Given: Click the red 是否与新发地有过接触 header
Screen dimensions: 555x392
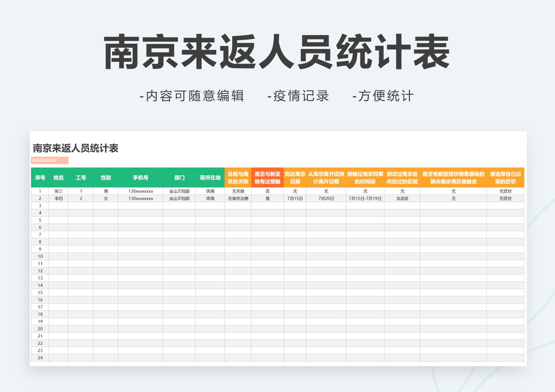Looking at the screenshot, I should coord(267,177).
